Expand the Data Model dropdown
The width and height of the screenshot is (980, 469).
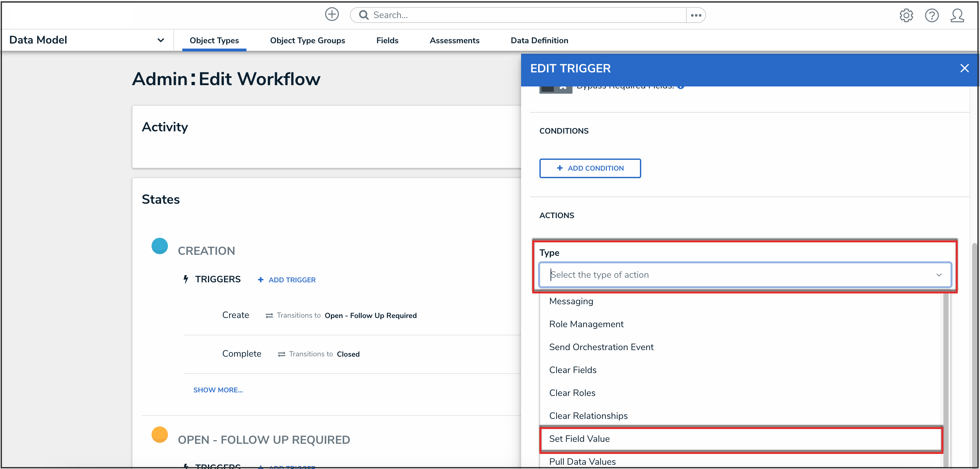[160, 40]
